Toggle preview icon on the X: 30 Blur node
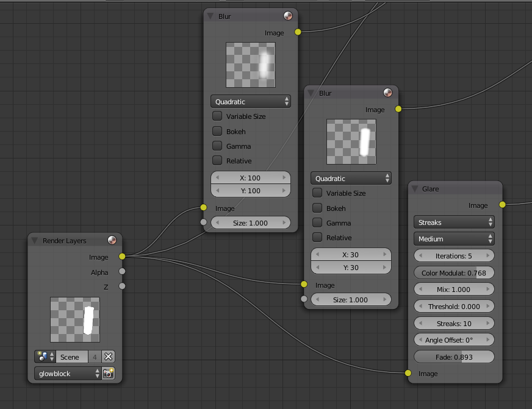This screenshot has width=532, height=409. [387, 93]
